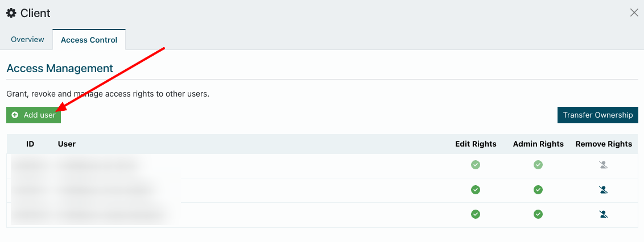Switch to the Overview tab
The height and width of the screenshot is (242, 644).
[27, 40]
